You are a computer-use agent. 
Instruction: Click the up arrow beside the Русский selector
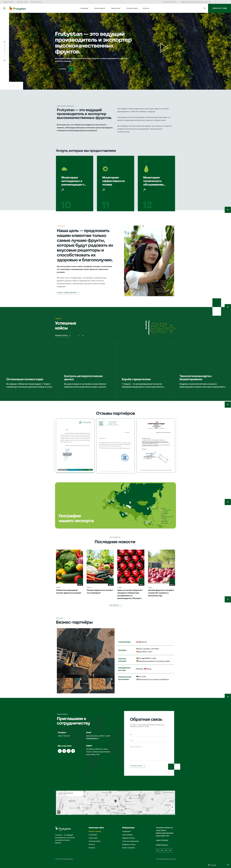tap(228, 865)
